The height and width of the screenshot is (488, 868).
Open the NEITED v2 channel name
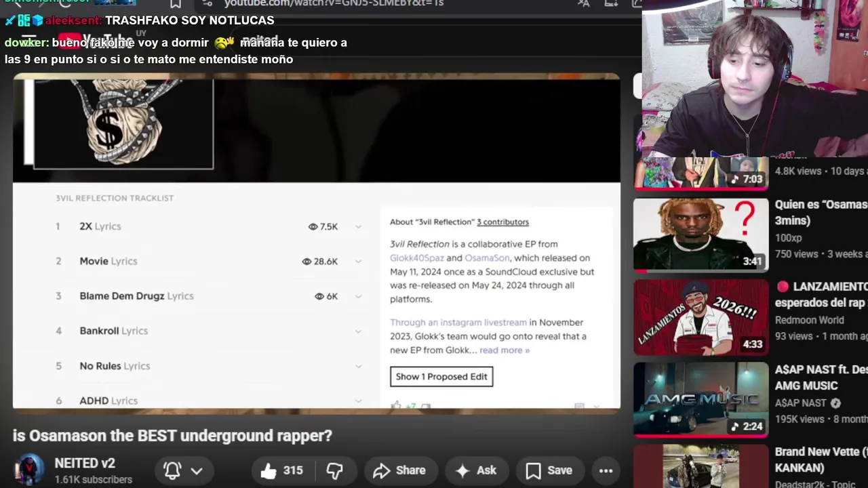[x=85, y=464]
